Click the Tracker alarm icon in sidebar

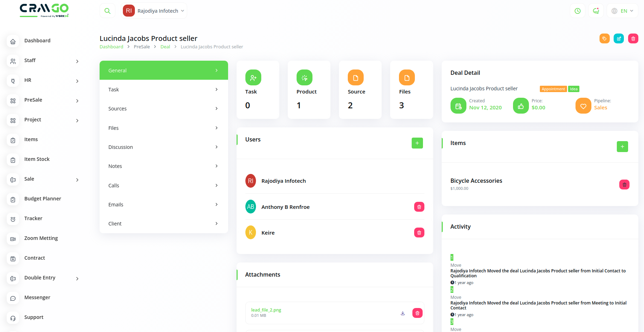coord(13,219)
